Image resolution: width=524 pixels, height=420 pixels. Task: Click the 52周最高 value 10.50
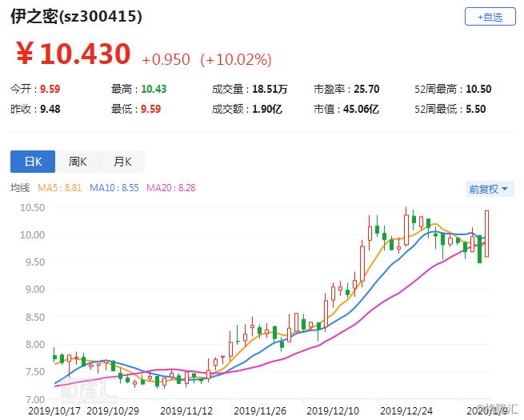coord(478,90)
